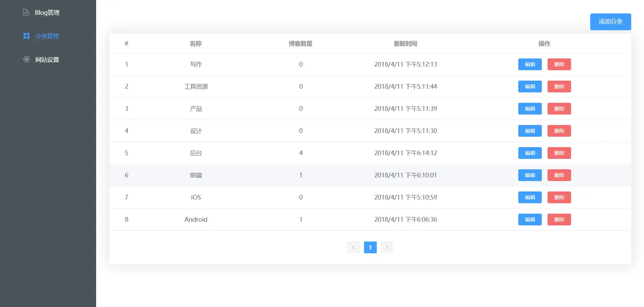Screen dimensions: 644x307
Task: Click the 添加分类 button
Action: click(610, 22)
